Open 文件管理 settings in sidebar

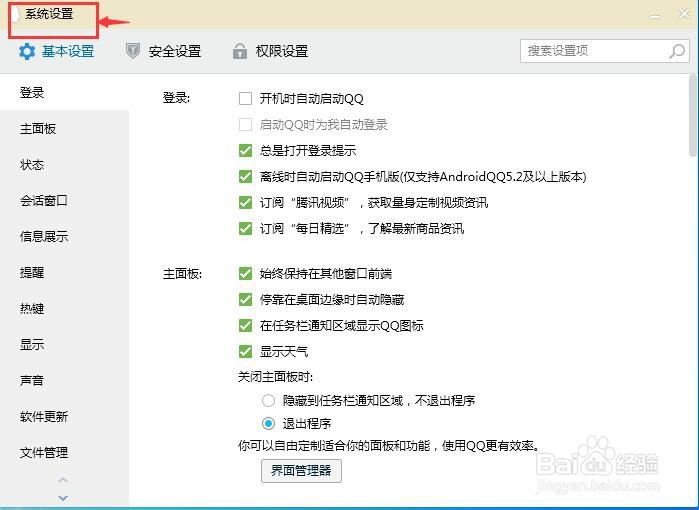[64, 452]
